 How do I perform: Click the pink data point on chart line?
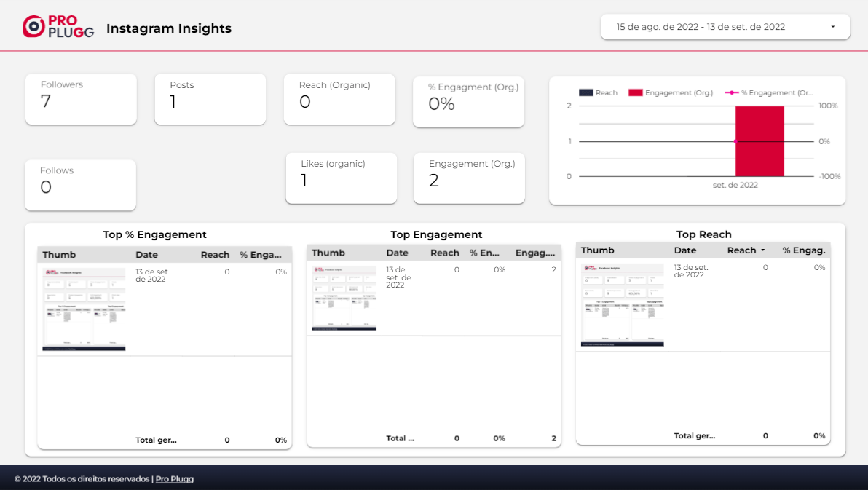coord(735,141)
